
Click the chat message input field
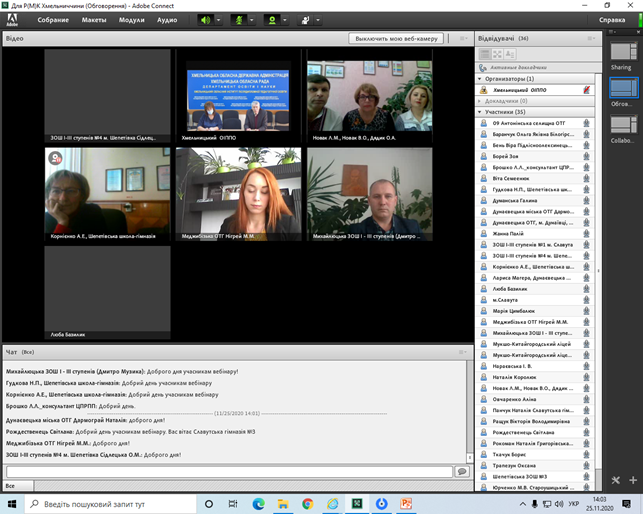(x=229, y=472)
